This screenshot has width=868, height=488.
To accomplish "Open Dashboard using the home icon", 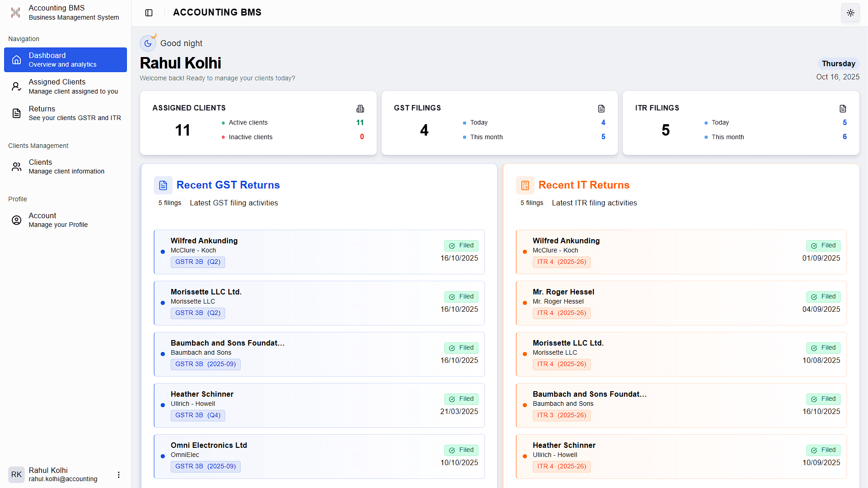I will pos(16,60).
